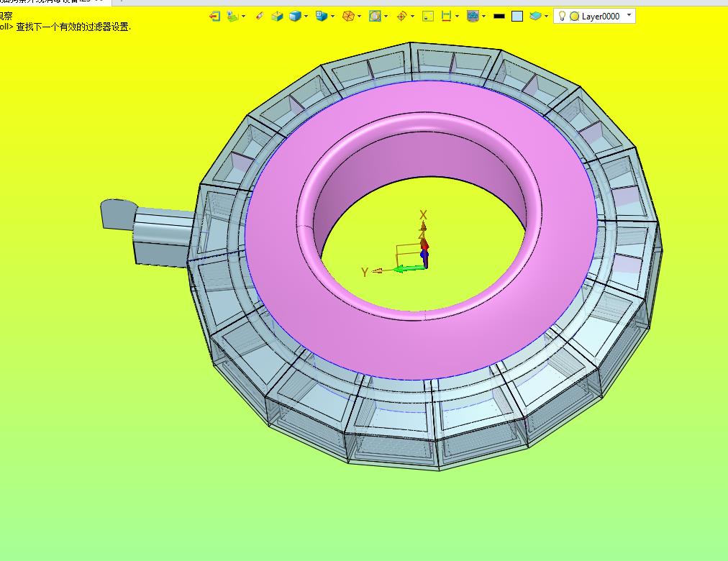Select the eraser tool icon

(260, 17)
